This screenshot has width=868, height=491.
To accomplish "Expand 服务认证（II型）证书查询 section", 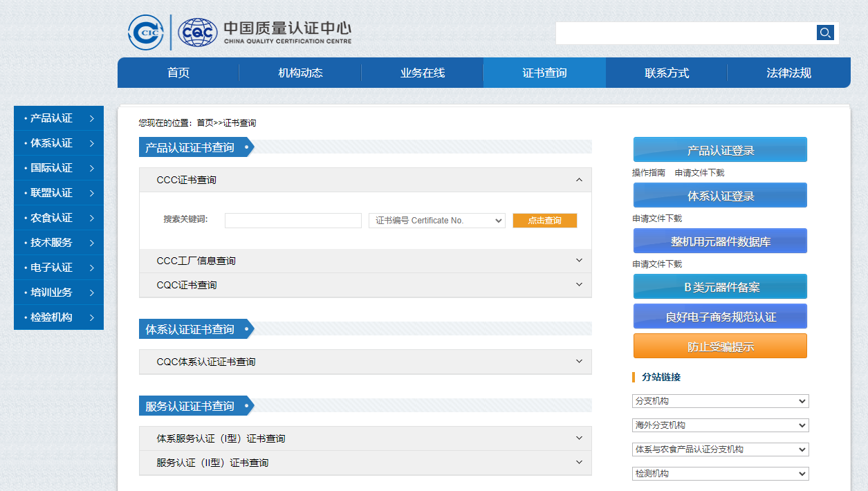I will [x=365, y=463].
